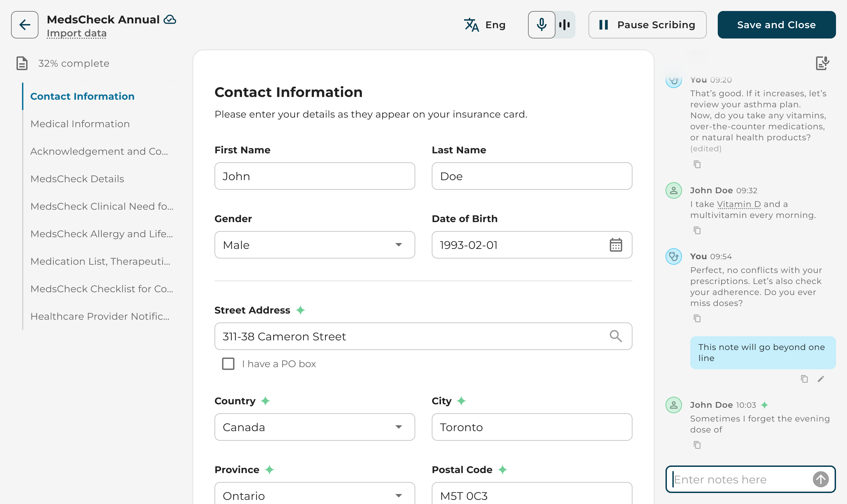The width and height of the screenshot is (847, 504).
Task: Go back using the arrow button
Action: (24, 25)
